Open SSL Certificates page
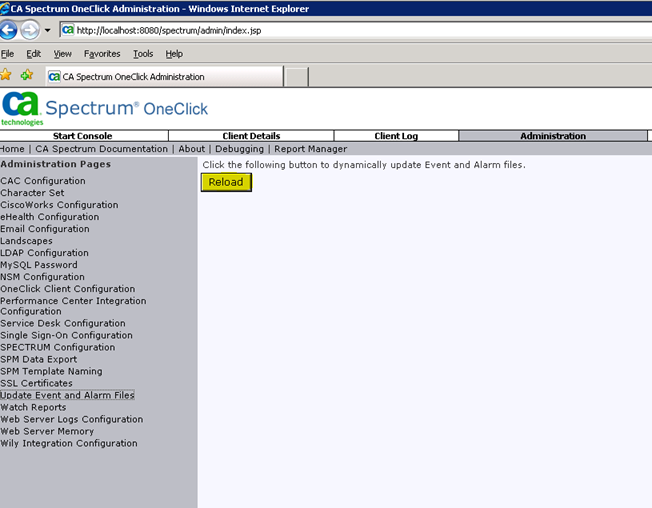The image size is (652, 508). pos(36,383)
